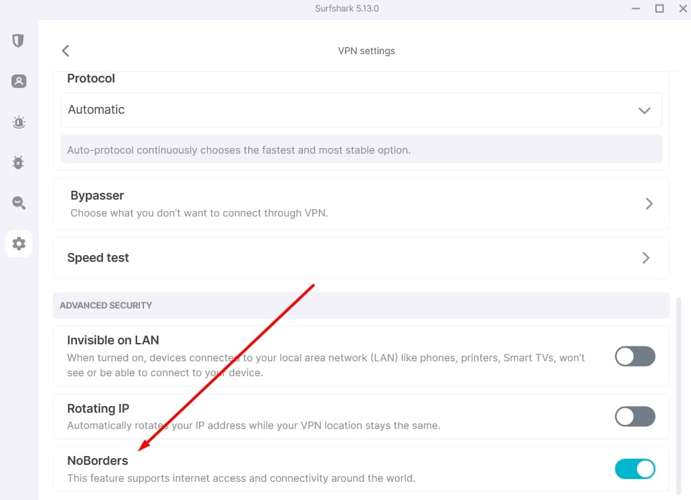
Task: Go back using the left arrow
Action: click(x=66, y=51)
